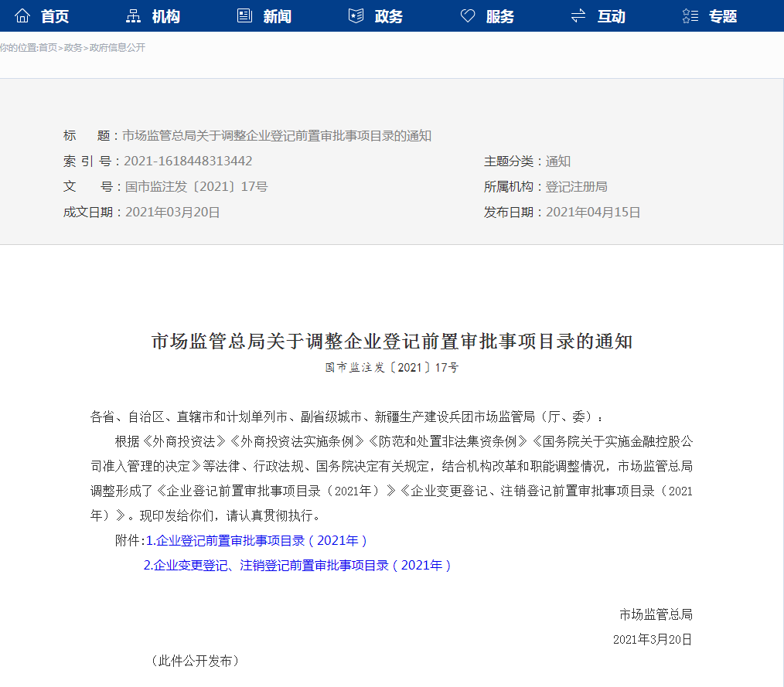Open attachment 1.企业登记前置审批事项目录（2021年）

(x=257, y=541)
